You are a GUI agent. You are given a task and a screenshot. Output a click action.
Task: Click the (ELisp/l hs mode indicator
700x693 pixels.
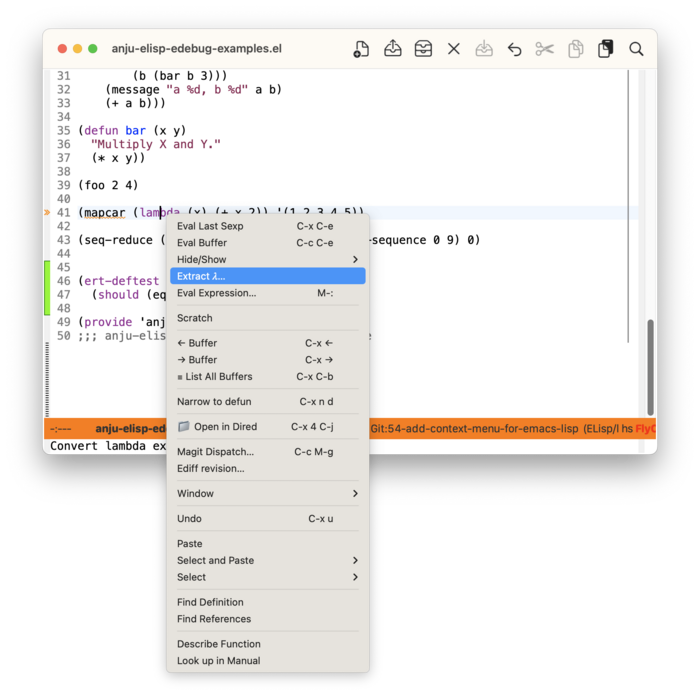(608, 429)
